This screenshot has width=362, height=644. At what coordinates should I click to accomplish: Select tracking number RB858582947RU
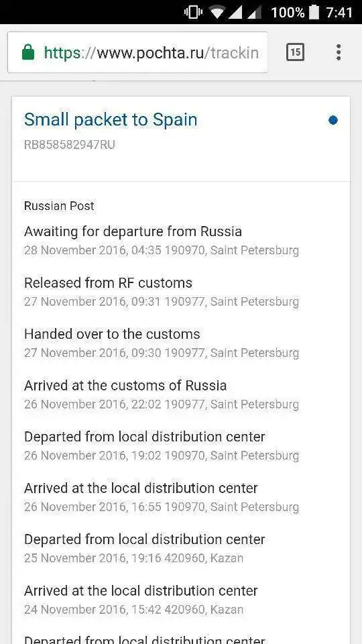(x=69, y=145)
